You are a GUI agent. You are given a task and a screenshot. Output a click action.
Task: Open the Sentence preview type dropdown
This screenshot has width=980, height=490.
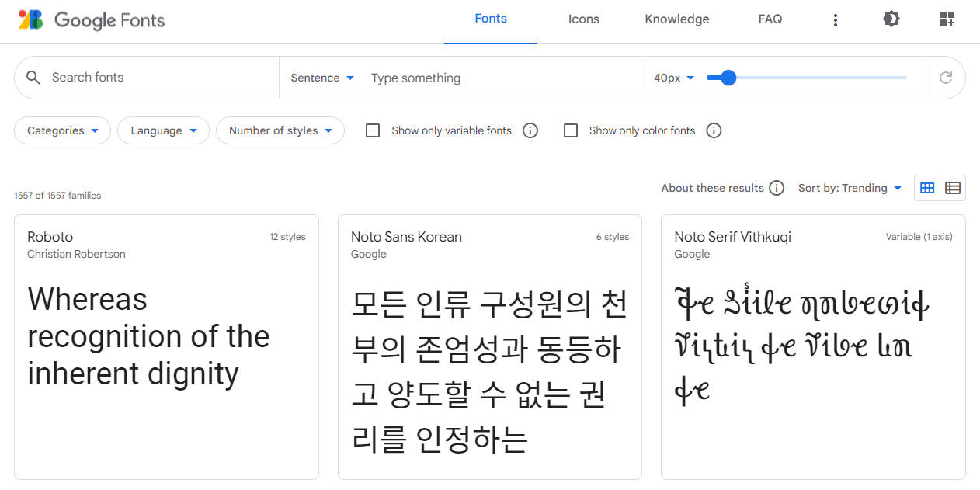coord(322,78)
